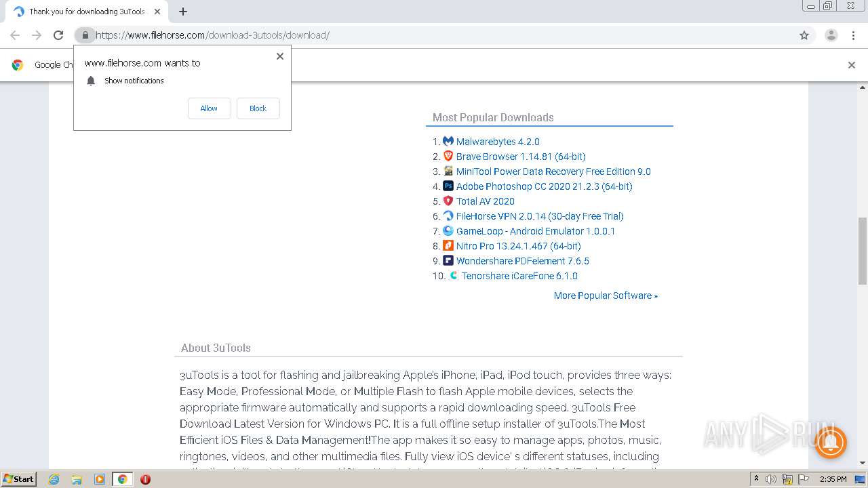Close the 3uTools browser tab
Viewport: 868px width, 488px height.
click(157, 12)
